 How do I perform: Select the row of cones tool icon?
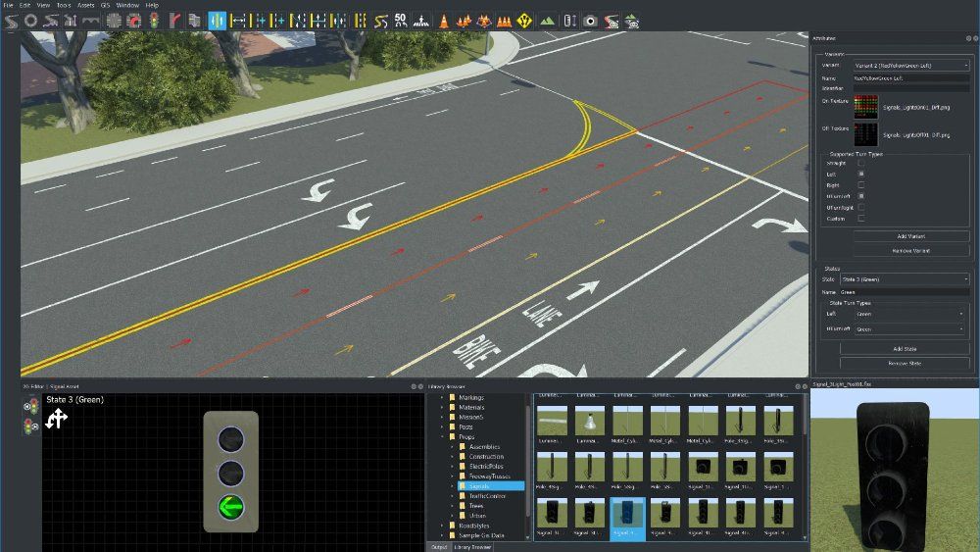[x=505, y=21]
